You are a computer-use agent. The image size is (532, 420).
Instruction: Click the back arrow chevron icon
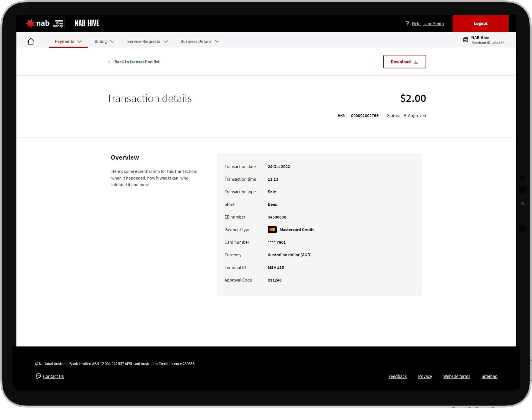tap(109, 62)
